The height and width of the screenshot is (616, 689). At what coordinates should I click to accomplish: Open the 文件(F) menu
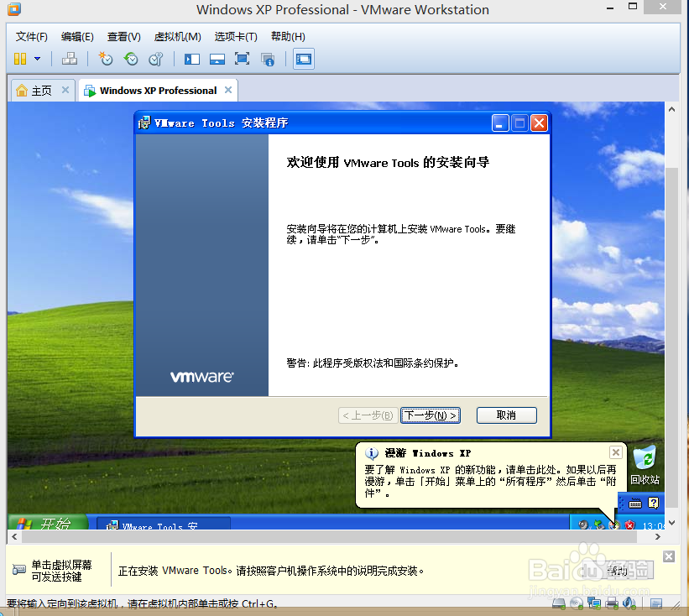[x=32, y=36]
